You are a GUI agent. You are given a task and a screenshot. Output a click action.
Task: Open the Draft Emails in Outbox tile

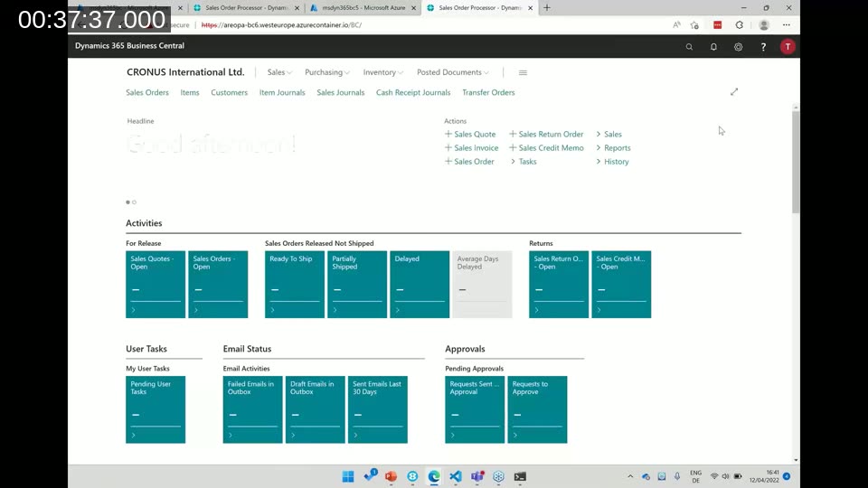pos(315,409)
